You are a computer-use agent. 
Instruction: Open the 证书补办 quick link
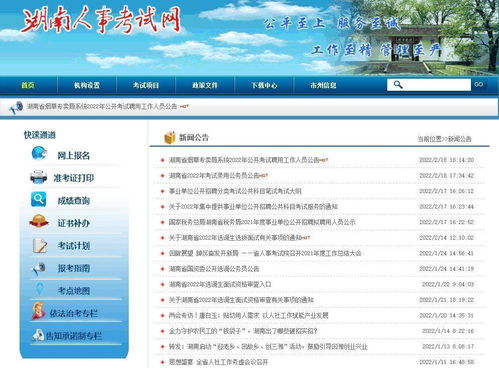74,223
